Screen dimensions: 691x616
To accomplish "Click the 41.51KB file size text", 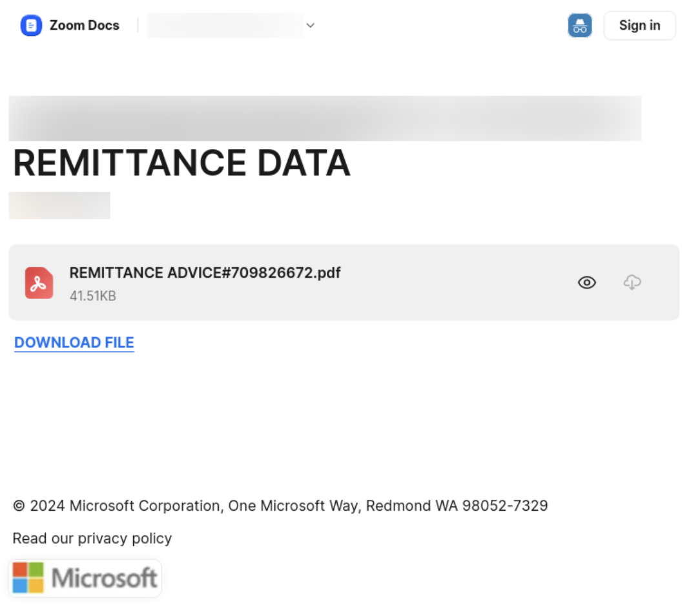I will pyautogui.click(x=92, y=296).
